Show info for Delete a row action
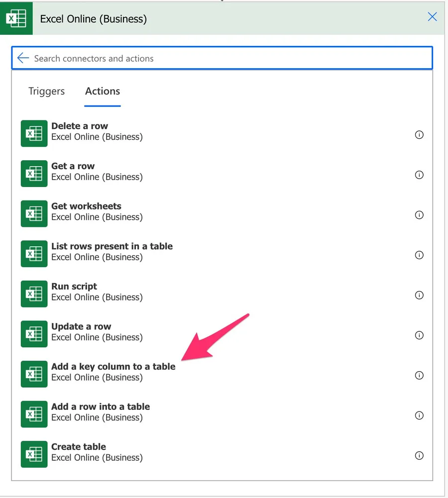 [419, 135]
